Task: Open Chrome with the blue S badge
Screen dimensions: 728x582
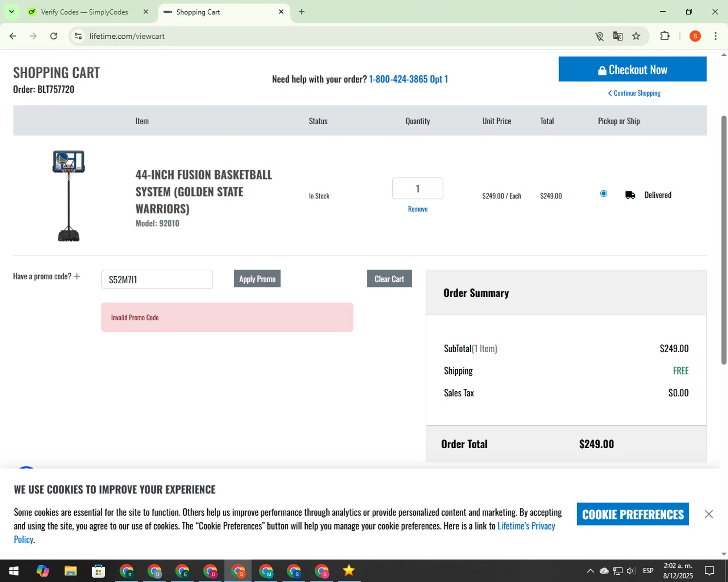Action: 294,571
